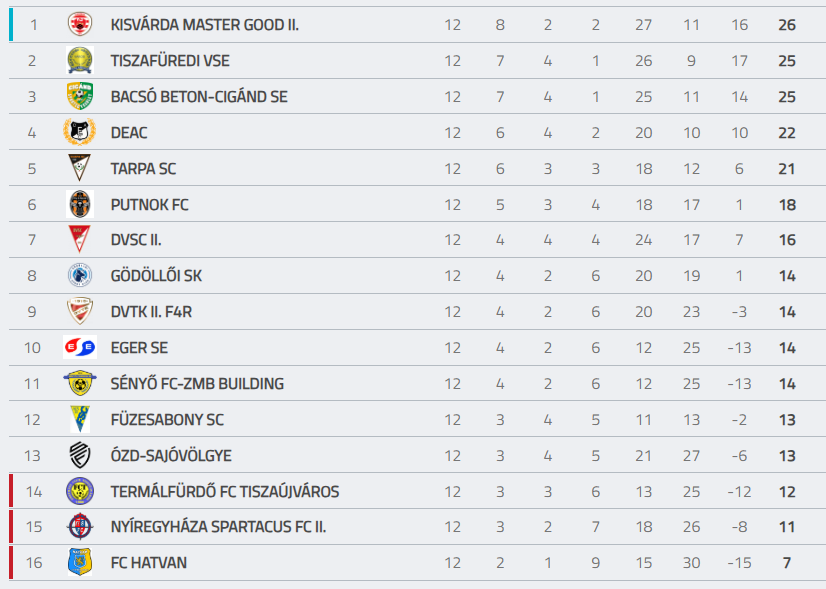Click the Putnok FC team badge
The width and height of the screenshot is (826, 589).
[x=79, y=204]
